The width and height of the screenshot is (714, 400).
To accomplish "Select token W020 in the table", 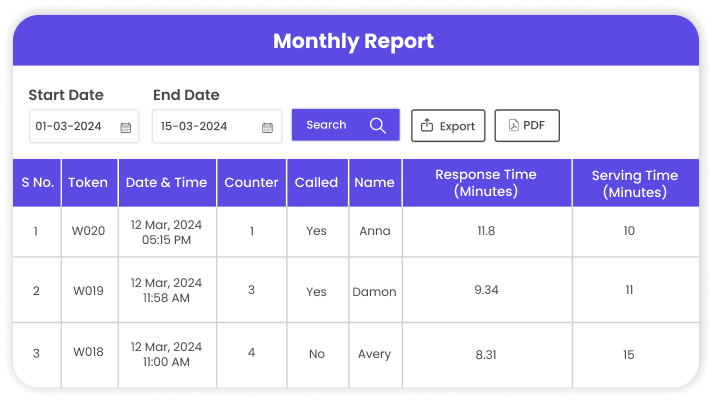I will pos(88,232).
